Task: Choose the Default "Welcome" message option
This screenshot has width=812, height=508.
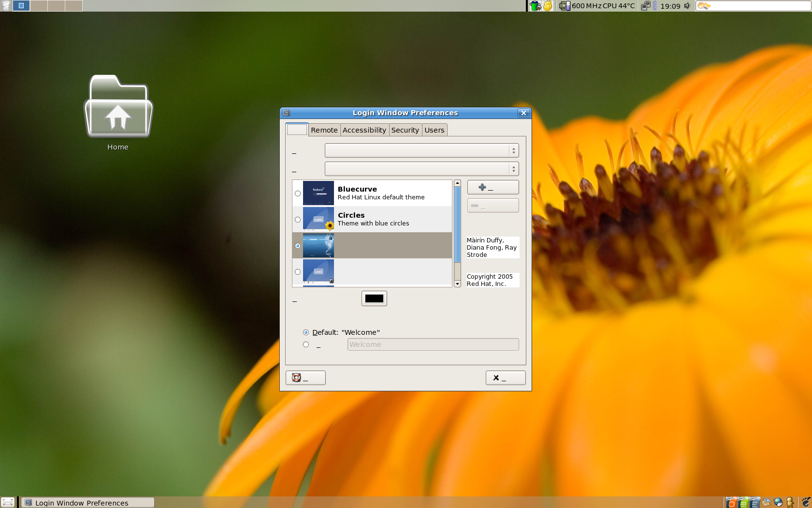Action: click(306, 332)
